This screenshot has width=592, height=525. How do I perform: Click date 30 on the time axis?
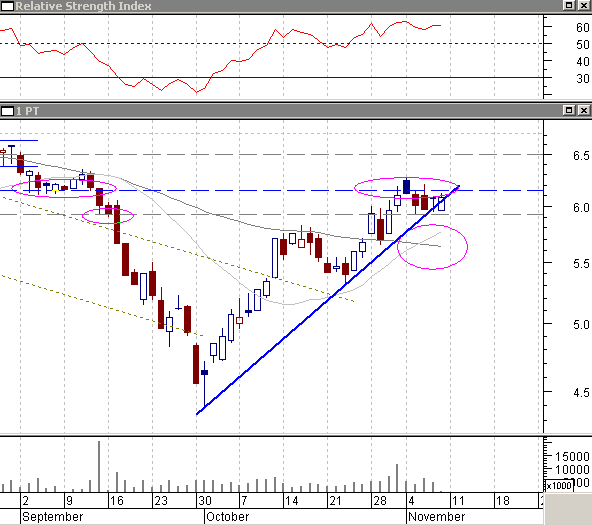coord(205,501)
